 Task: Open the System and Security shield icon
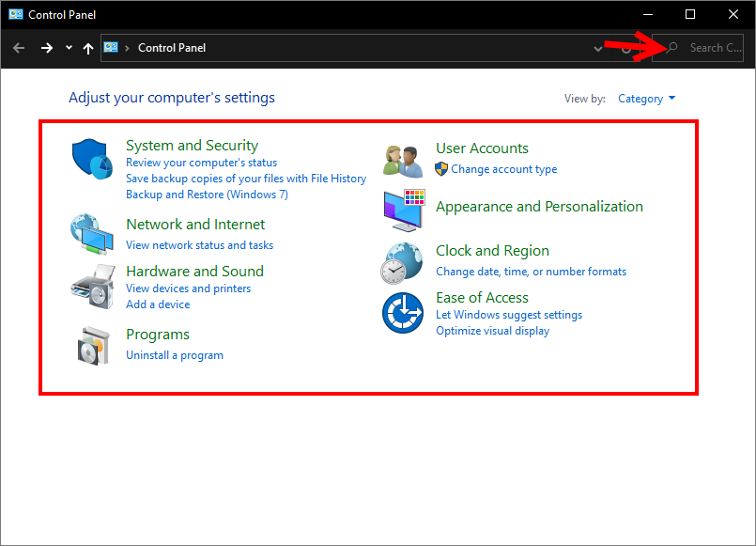pyautogui.click(x=92, y=159)
